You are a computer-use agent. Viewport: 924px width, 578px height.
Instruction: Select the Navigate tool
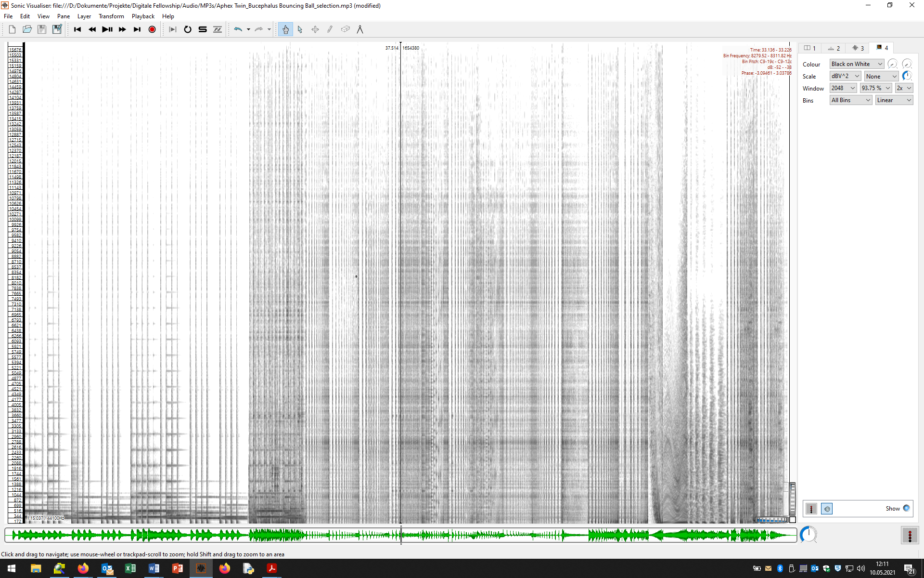(x=285, y=29)
